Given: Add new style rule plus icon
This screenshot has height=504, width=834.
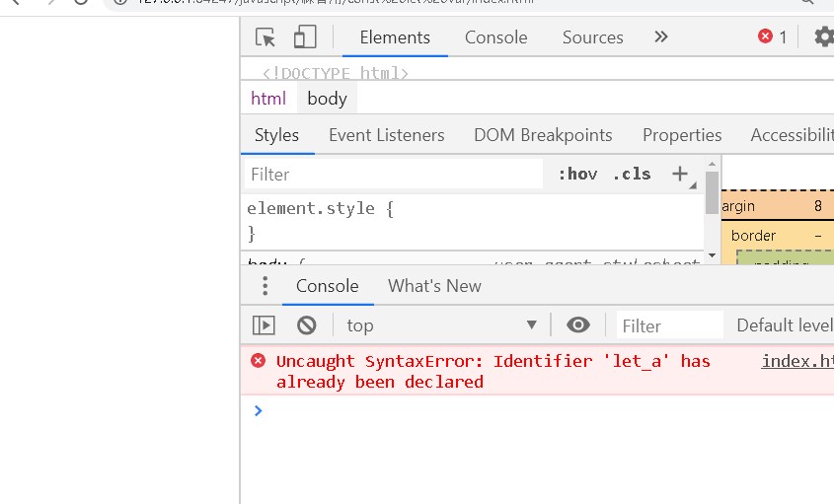Looking at the screenshot, I should click(x=680, y=175).
